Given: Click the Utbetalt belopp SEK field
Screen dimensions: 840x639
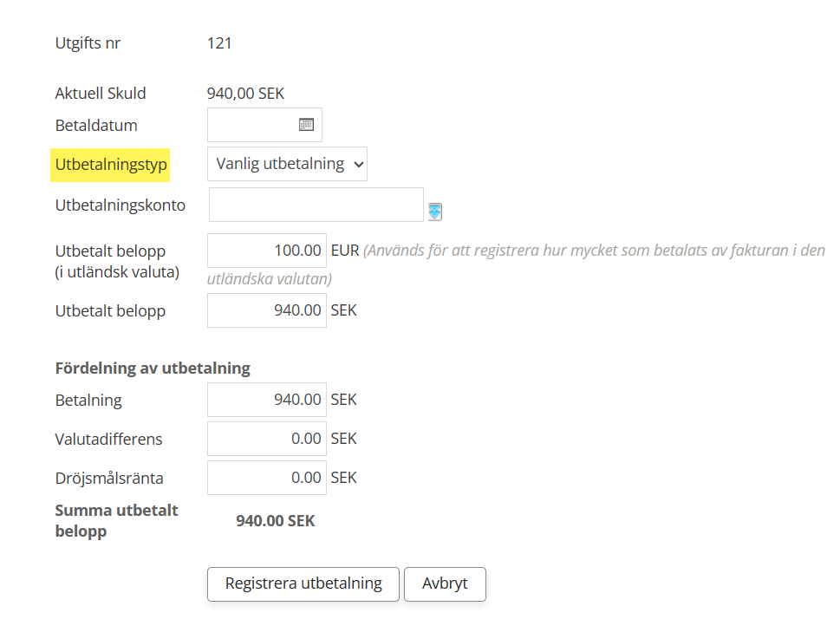Looking at the screenshot, I should [x=267, y=310].
